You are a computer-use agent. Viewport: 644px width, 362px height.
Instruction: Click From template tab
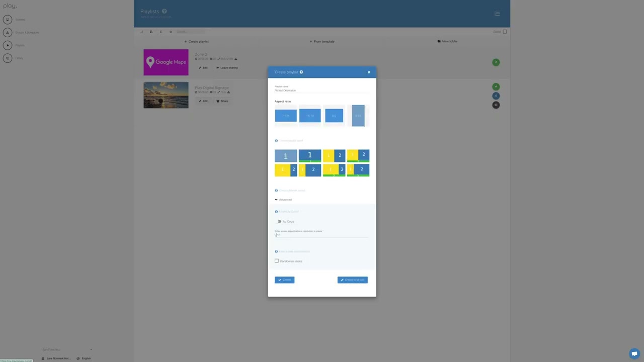[x=322, y=41]
